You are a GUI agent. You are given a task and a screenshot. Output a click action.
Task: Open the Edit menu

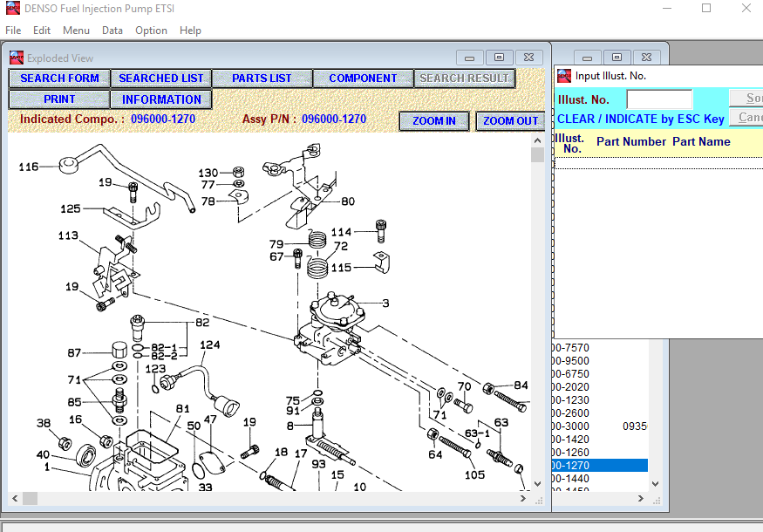click(42, 31)
